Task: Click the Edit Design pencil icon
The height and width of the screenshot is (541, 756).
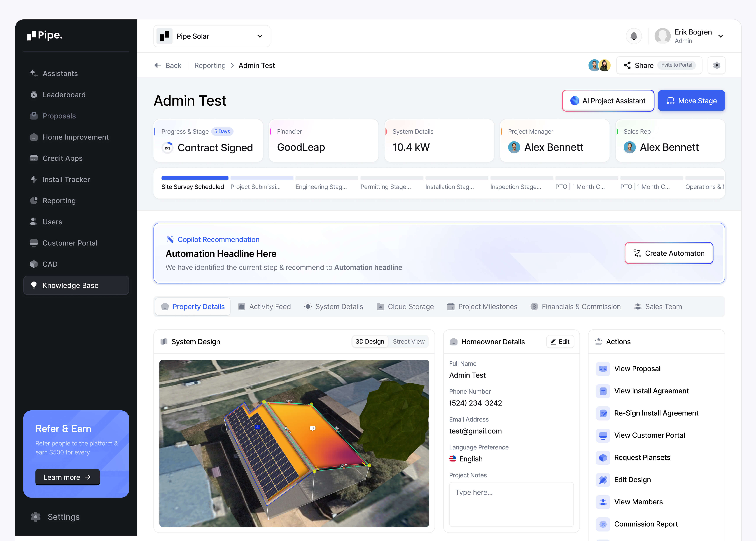Action: (603, 480)
